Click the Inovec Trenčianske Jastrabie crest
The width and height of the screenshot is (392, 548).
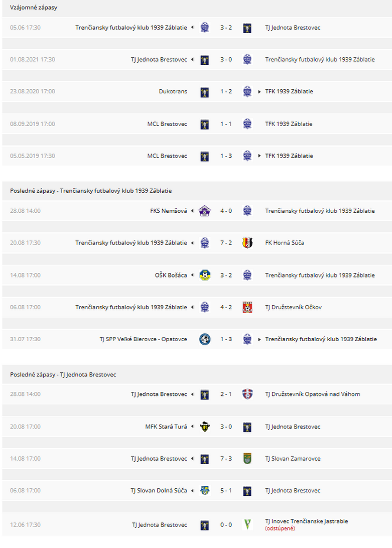coord(247,524)
